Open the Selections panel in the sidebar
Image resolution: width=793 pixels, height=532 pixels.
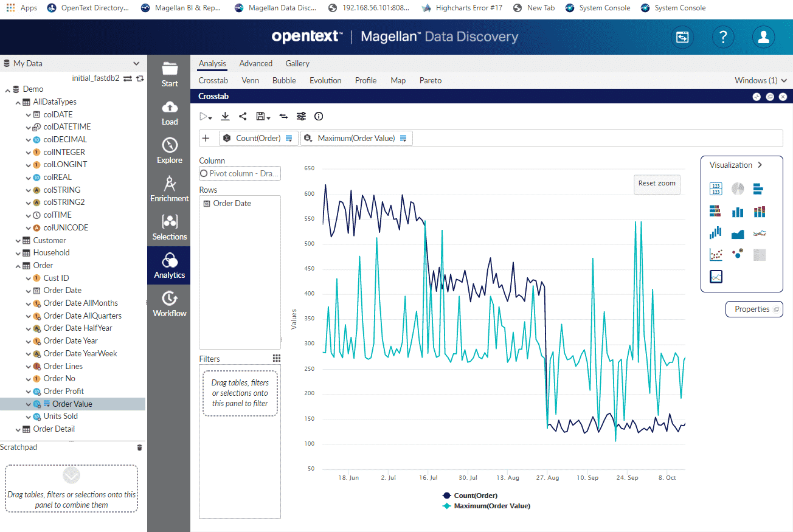pos(169,226)
